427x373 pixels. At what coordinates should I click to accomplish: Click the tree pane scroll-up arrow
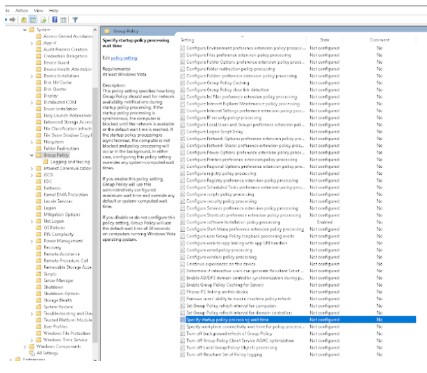point(95,30)
